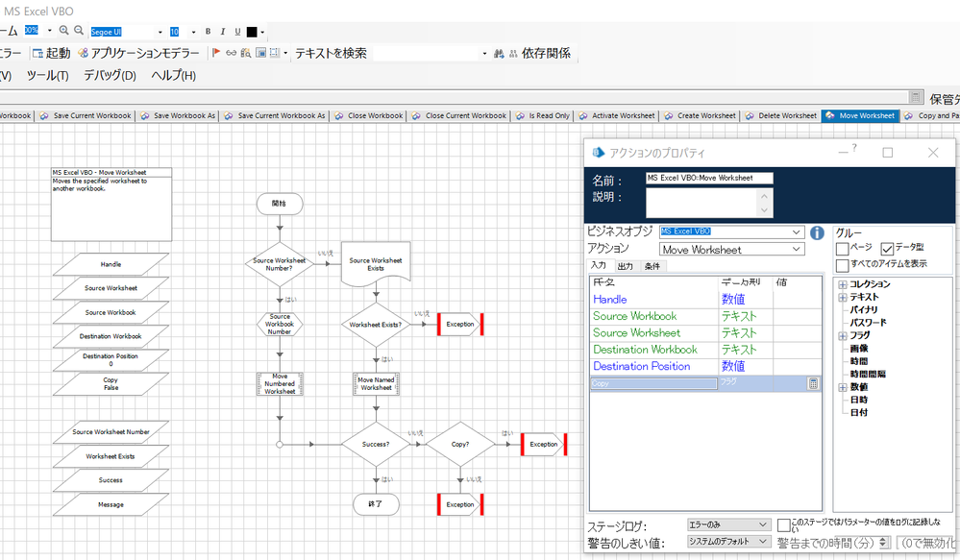Open アプリケーションモデラー application modeller

(x=138, y=53)
